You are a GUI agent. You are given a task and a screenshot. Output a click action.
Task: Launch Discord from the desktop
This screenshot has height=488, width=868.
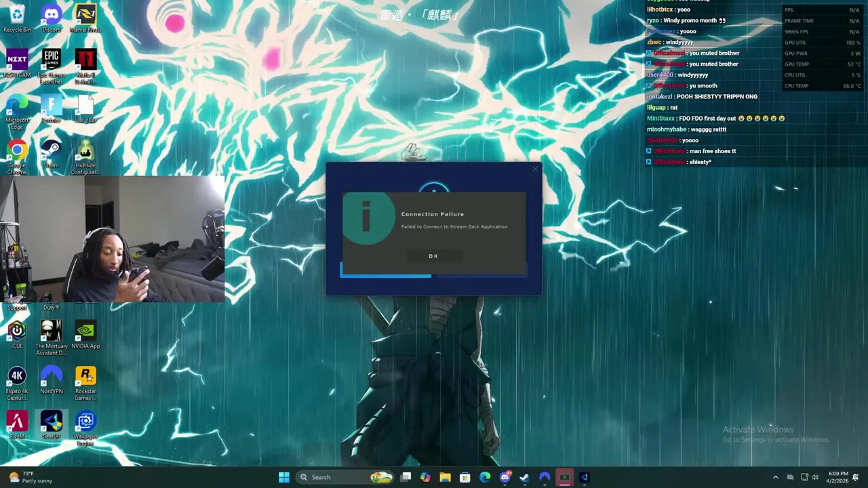pos(52,18)
